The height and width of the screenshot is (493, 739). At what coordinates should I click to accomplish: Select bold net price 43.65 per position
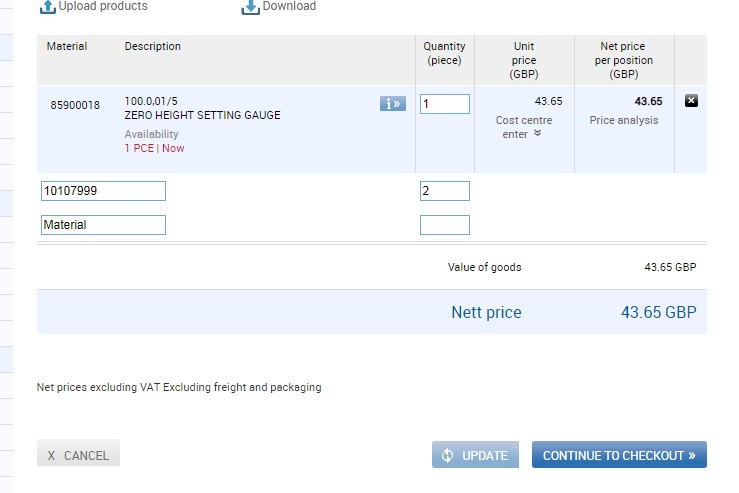648,101
